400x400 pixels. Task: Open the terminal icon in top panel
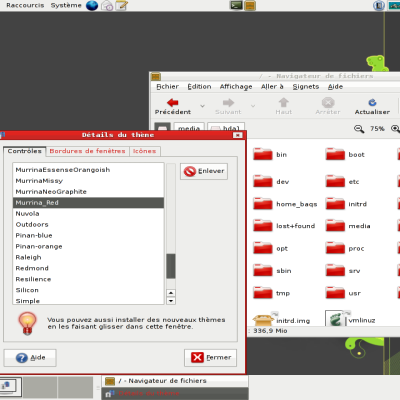[x=236, y=5]
